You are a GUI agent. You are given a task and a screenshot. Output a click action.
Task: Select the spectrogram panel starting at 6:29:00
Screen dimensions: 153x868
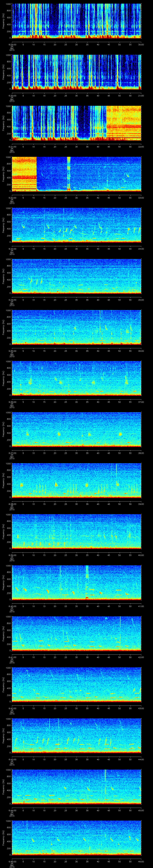click(x=77, y=21)
